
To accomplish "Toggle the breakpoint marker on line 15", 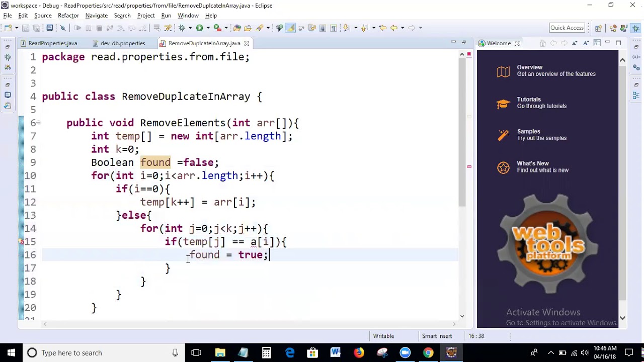I will tap(23, 242).
